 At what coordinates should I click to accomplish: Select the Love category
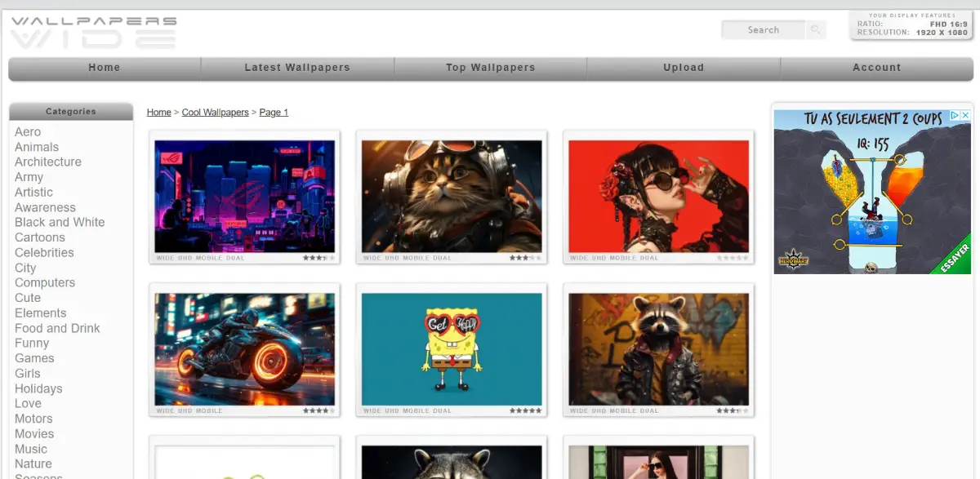(x=28, y=404)
